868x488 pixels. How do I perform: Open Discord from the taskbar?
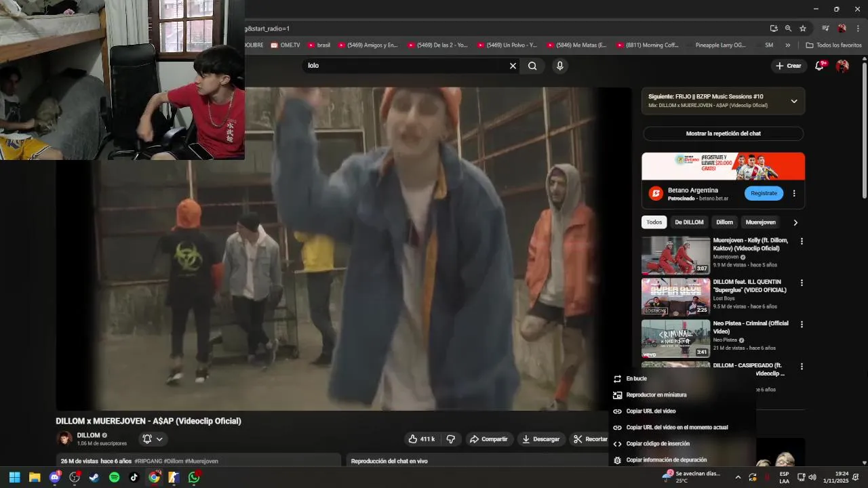point(55,477)
